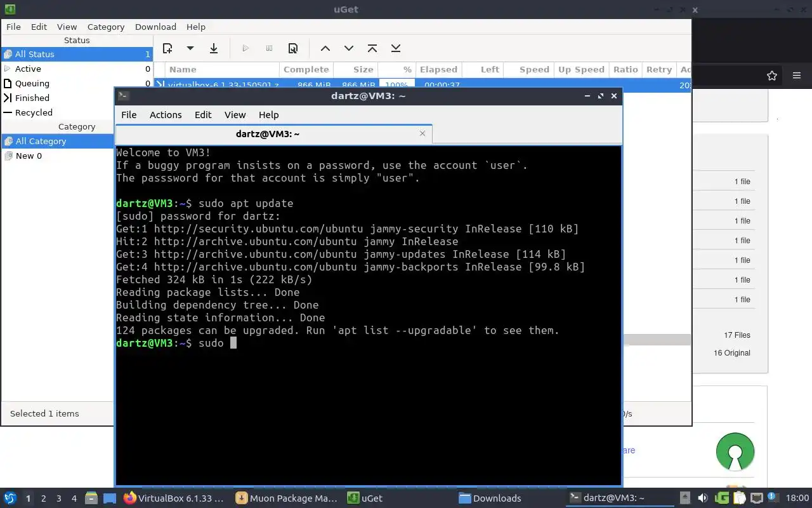Viewport: 812px width, 508px height.
Task: Click the 100% progress bar of virtualbox download
Action: click(396, 84)
